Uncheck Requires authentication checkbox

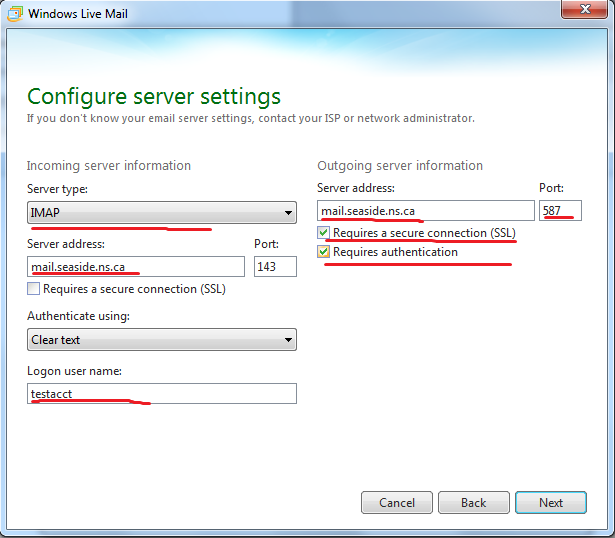tap(323, 251)
